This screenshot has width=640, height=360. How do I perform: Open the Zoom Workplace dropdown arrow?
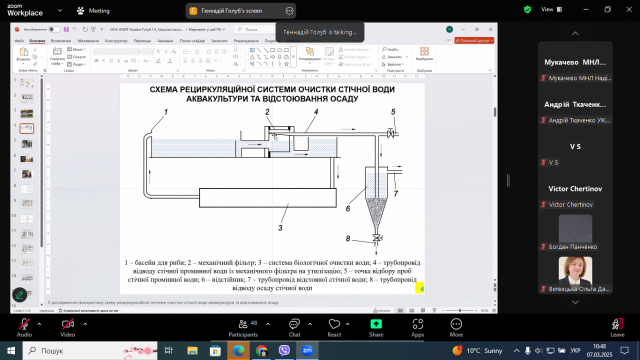[60, 11]
